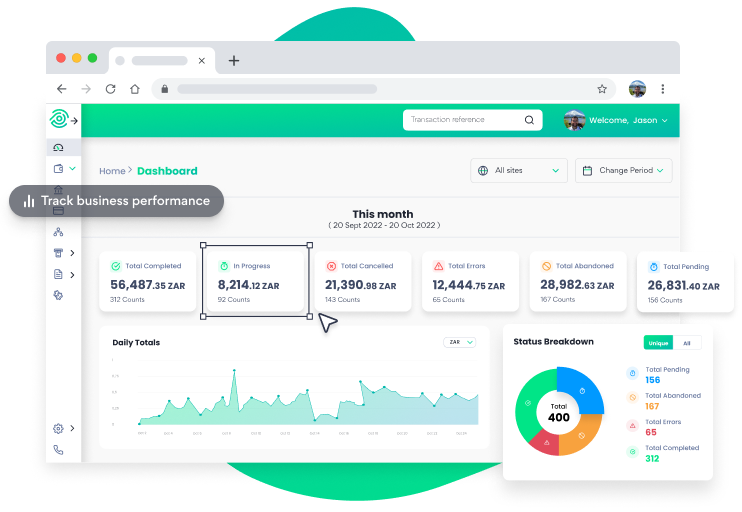This screenshot has height=512, width=742.
Task: Open a new browser tab
Action: click(x=234, y=60)
